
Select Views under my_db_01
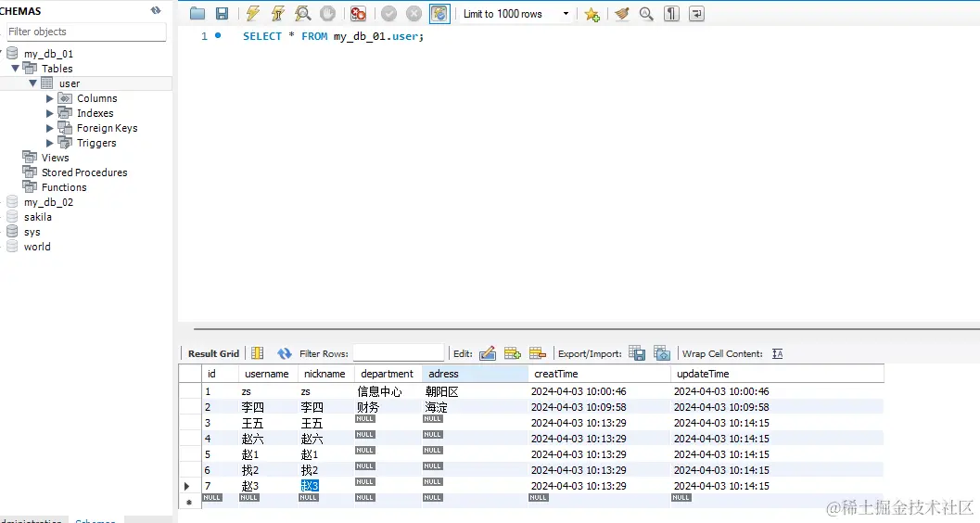click(x=55, y=158)
